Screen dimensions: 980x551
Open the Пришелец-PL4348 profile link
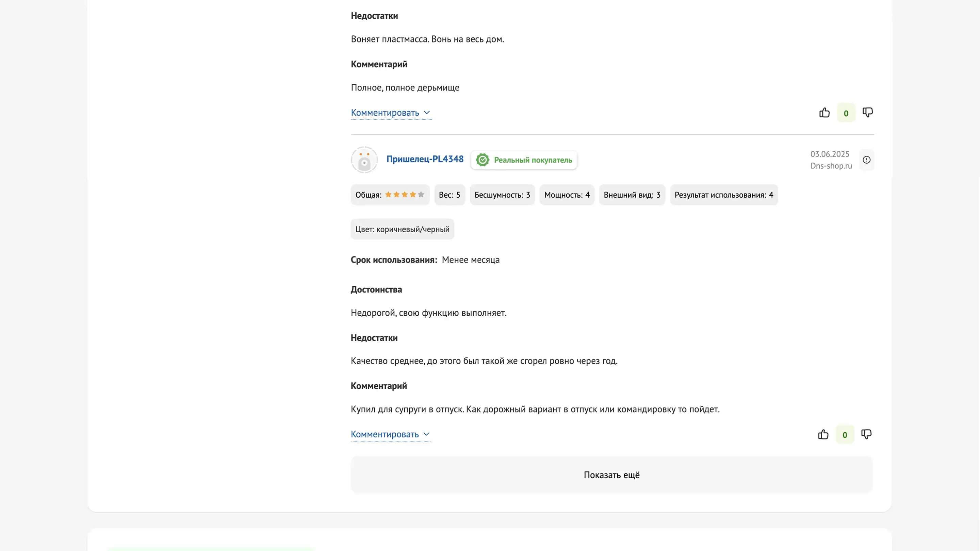coord(425,159)
